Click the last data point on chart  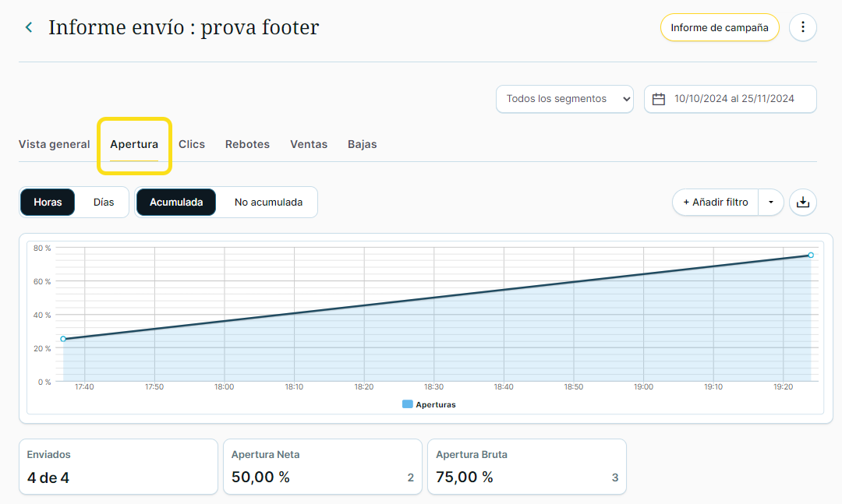[x=811, y=256]
